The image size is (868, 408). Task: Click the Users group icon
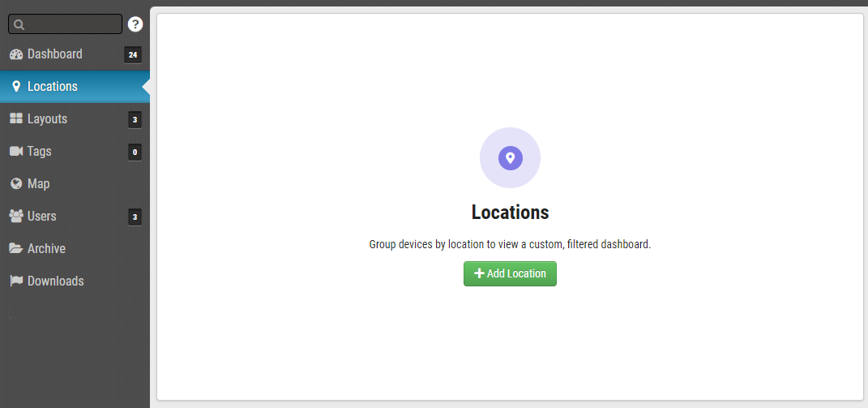tap(16, 217)
